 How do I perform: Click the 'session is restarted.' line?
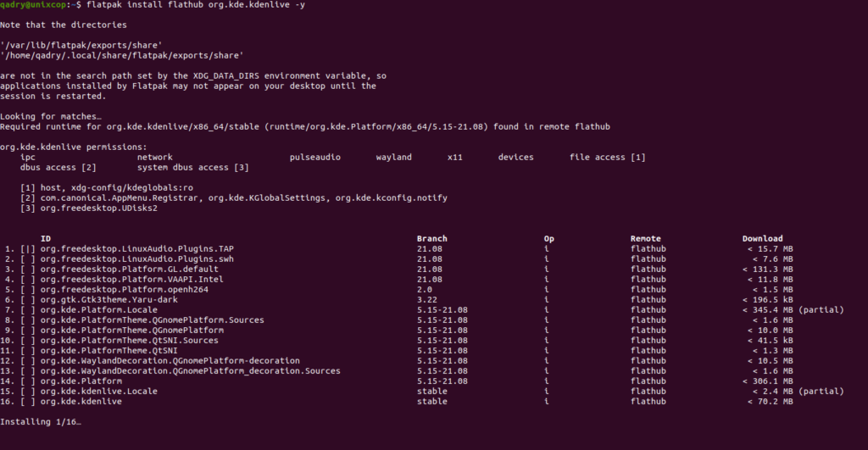(x=53, y=97)
